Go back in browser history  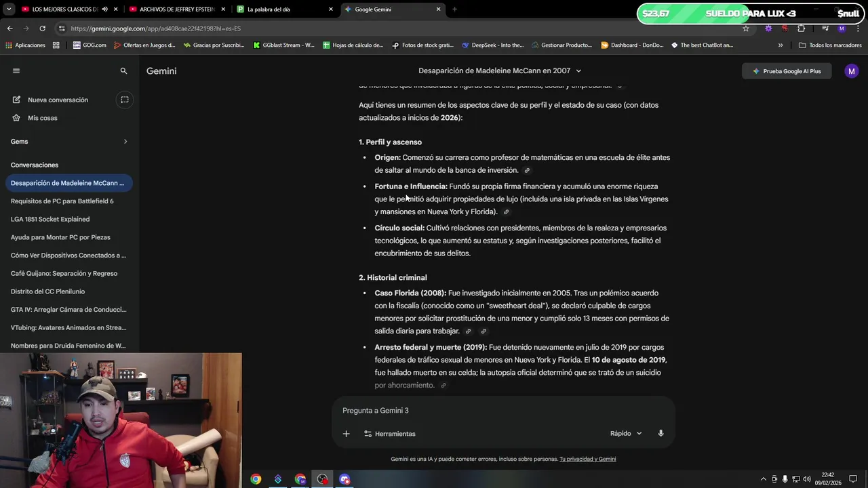click(x=9, y=28)
